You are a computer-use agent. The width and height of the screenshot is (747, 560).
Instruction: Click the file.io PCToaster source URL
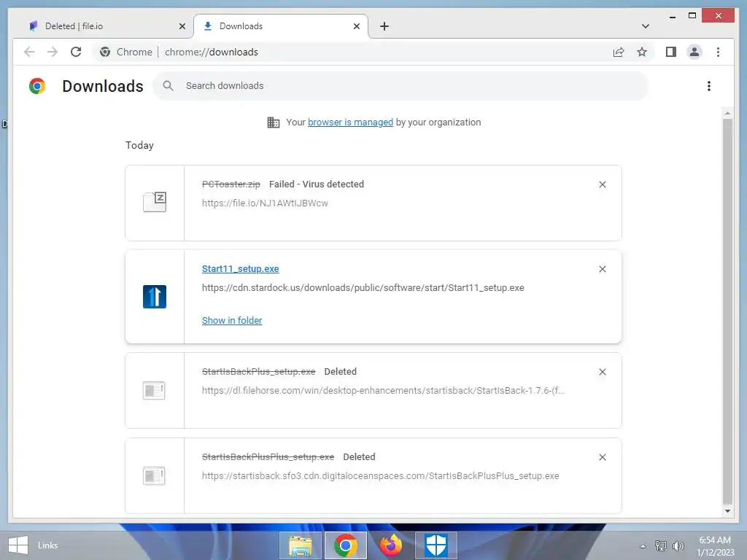(265, 203)
